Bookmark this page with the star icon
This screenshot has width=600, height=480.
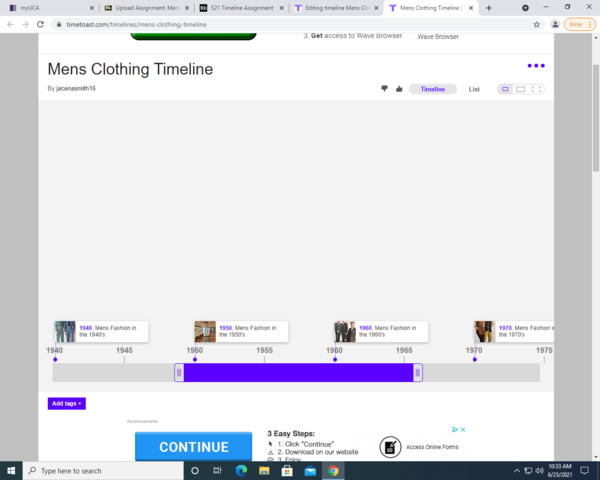point(536,24)
